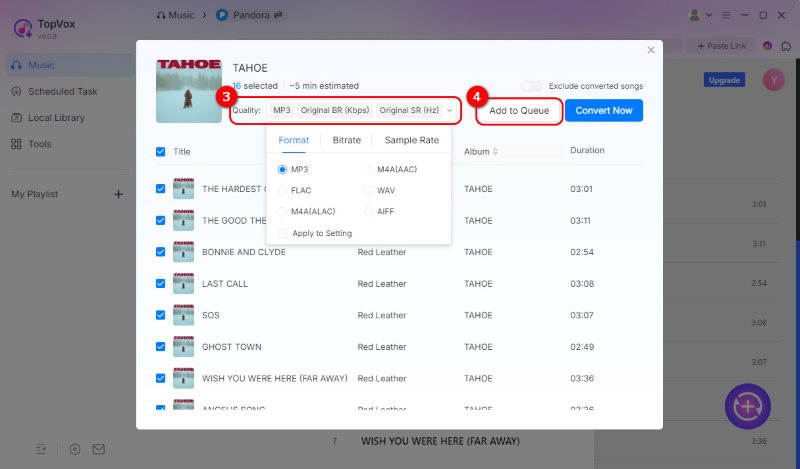Image resolution: width=800 pixels, height=469 pixels.
Task: Add a new playlist with plus icon
Action: (x=118, y=194)
